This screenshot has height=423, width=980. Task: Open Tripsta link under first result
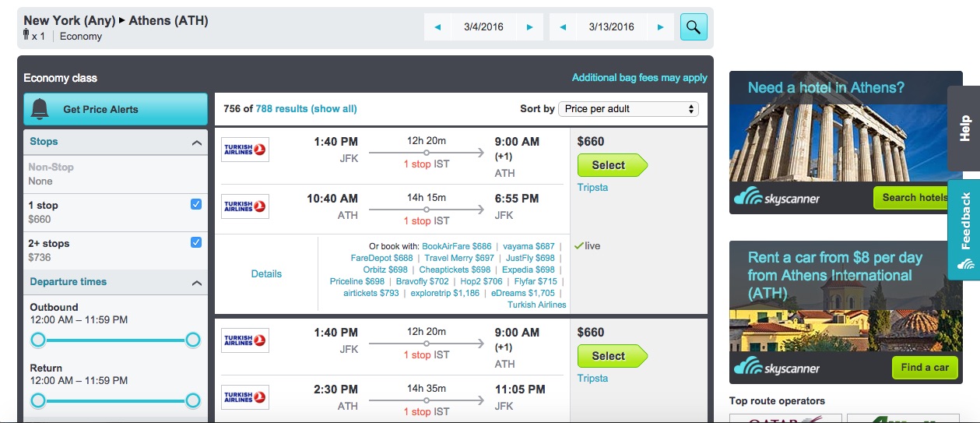pos(592,188)
